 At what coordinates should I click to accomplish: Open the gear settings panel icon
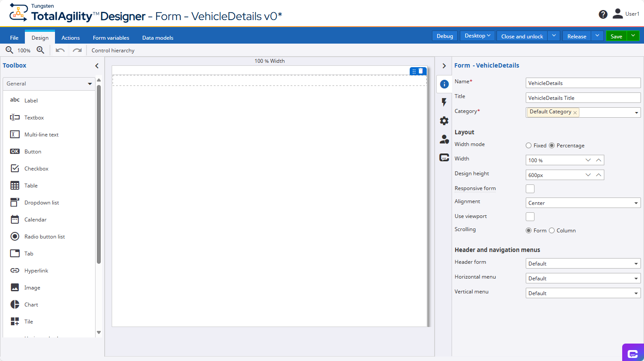444,121
